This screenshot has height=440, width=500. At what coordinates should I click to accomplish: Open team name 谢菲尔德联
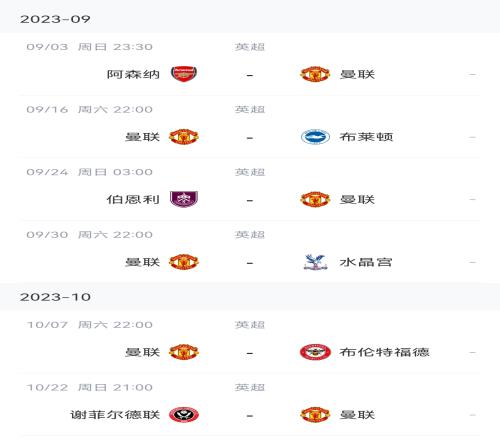(115, 415)
